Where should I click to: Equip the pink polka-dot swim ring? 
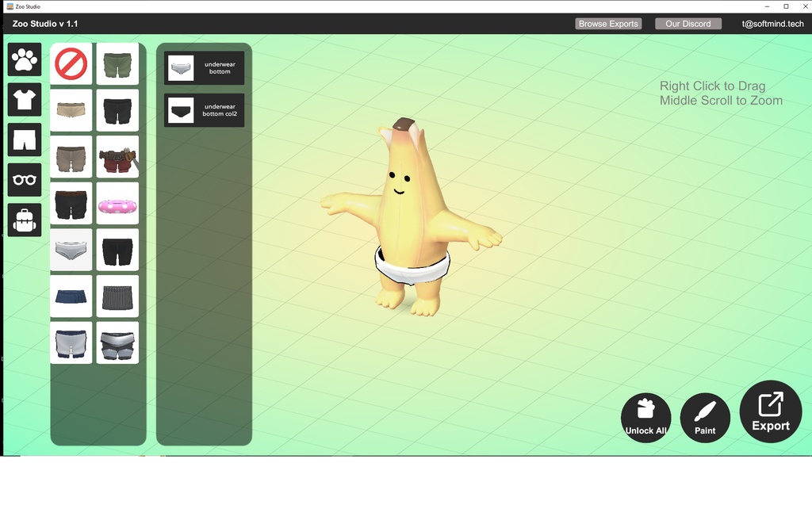click(117, 203)
